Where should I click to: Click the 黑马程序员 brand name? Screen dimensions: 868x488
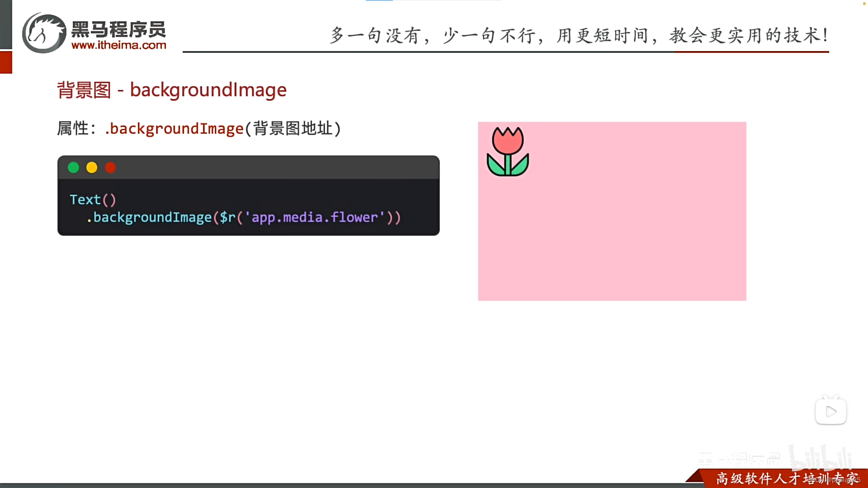point(119,30)
